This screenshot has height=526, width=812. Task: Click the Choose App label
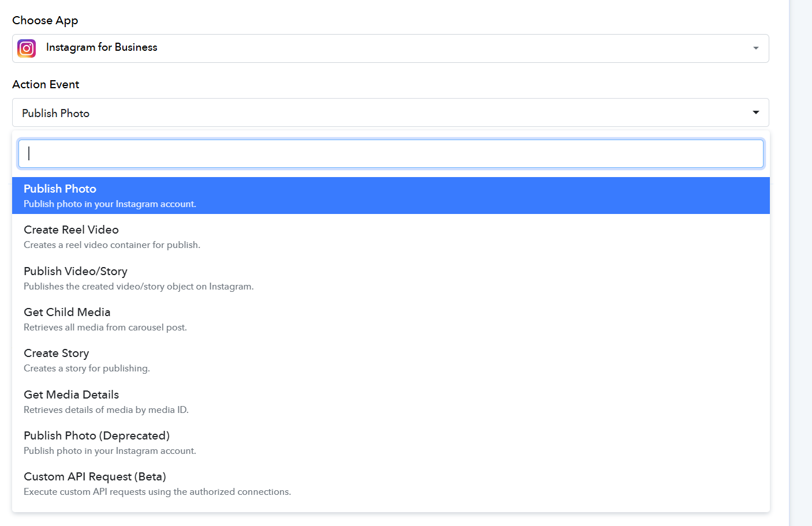click(45, 21)
